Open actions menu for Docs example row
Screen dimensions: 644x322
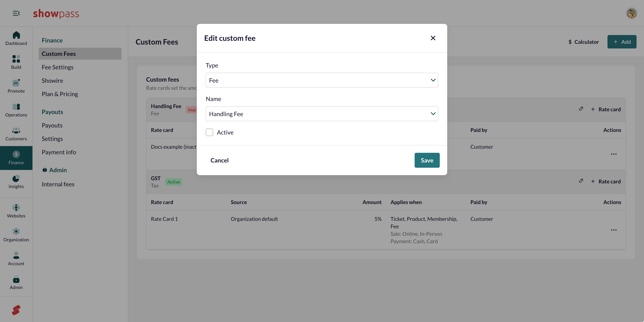pyautogui.click(x=614, y=154)
